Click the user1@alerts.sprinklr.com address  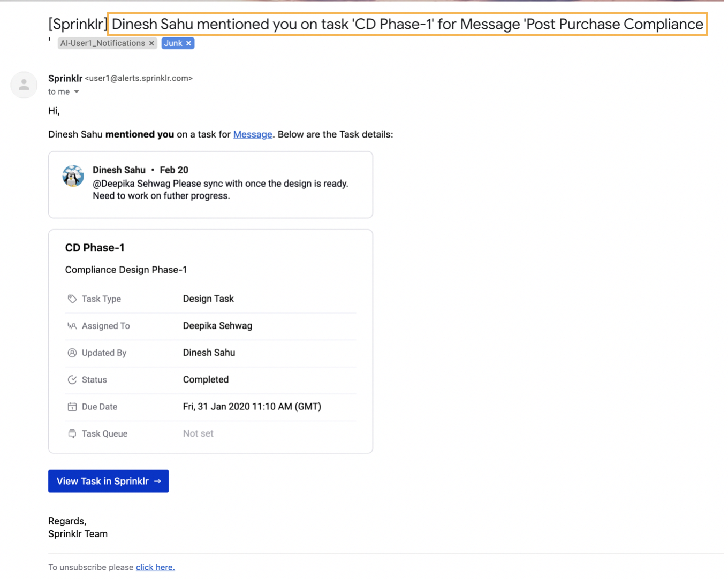[139, 78]
